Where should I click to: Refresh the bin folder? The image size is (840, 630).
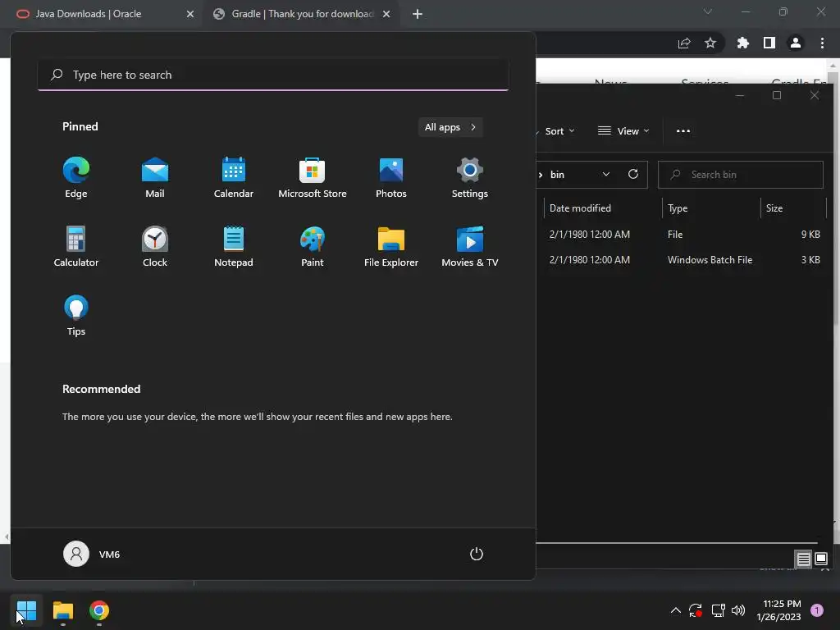click(633, 174)
